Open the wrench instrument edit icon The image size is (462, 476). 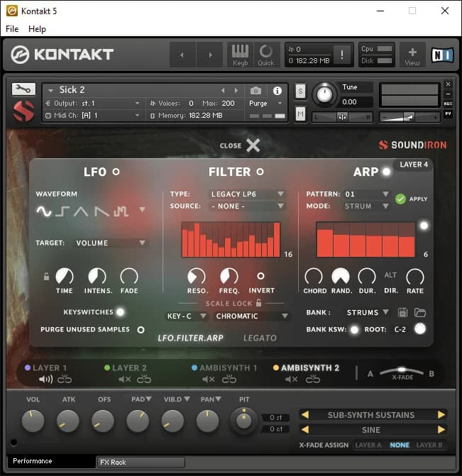point(23,89)
